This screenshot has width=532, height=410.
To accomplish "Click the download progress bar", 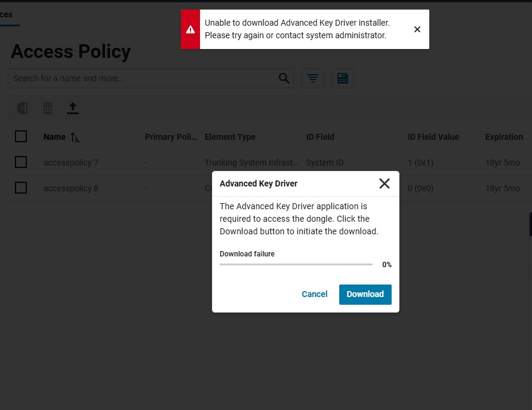I will (x=296, y=264).
